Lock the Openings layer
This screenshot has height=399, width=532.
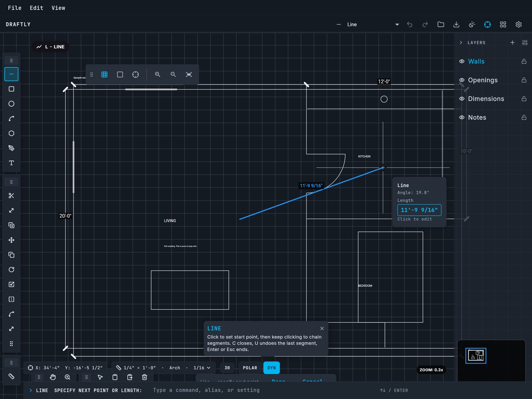point(524,80)
